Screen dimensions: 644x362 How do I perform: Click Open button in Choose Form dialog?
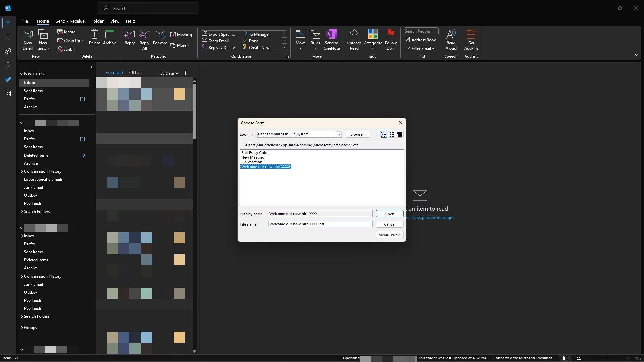(389, 214)
